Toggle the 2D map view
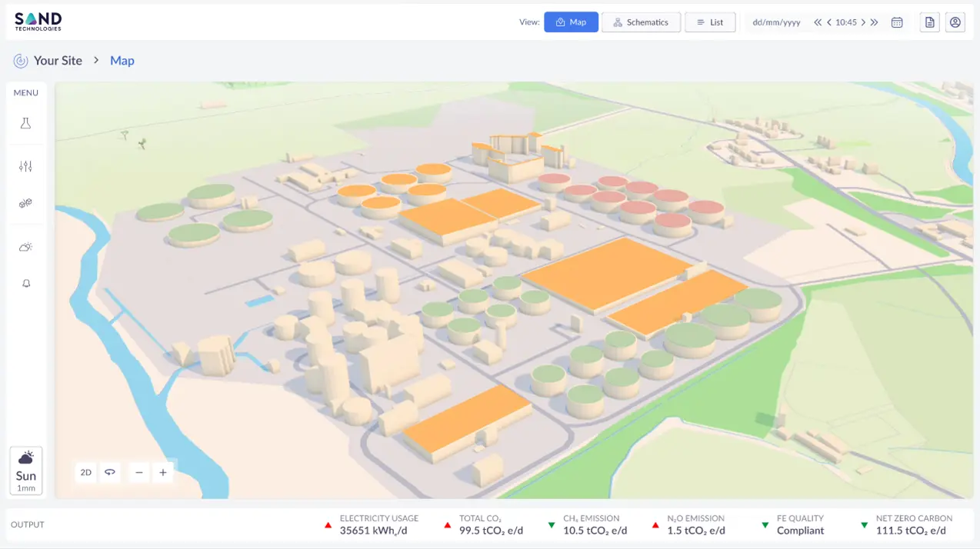 point(86,472)
